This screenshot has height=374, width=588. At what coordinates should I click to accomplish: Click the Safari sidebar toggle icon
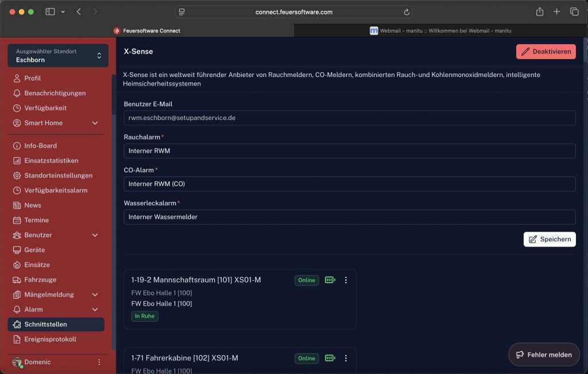50,12
